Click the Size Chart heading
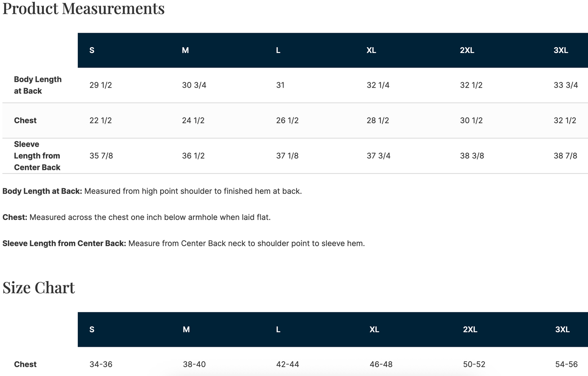588x376 pixels. pyautogui.click(x=39, y=288)
